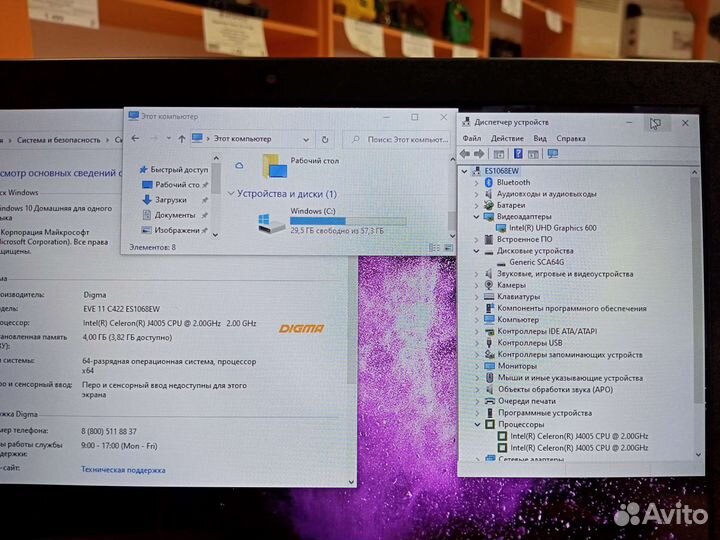Select the Контроллеры USB icon
This screenshot has height=540, width=720.
coord(489,343)
